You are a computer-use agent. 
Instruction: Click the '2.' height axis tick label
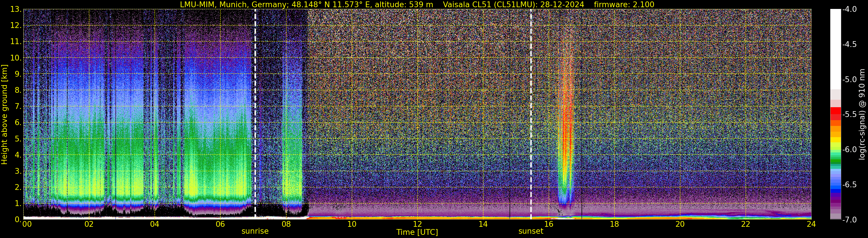18,187
